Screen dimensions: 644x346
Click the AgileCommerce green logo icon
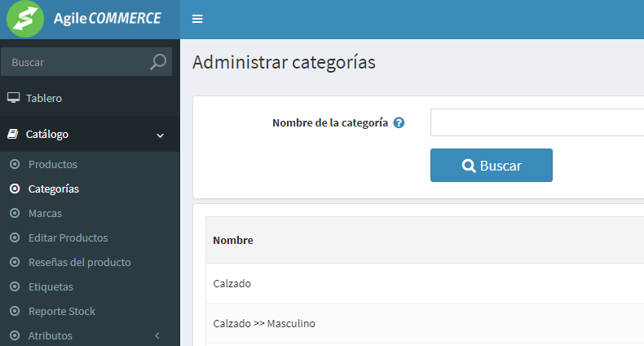coord(25,19)
